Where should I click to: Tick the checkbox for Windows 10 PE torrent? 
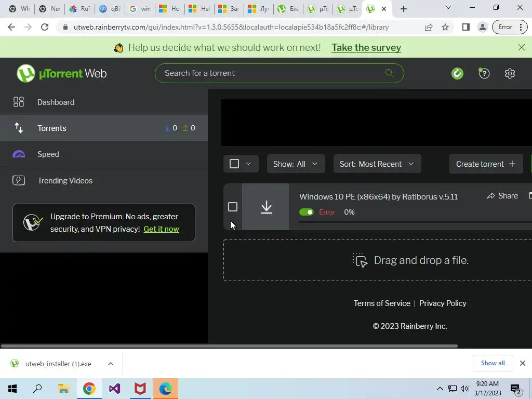(x=233, y=207)
